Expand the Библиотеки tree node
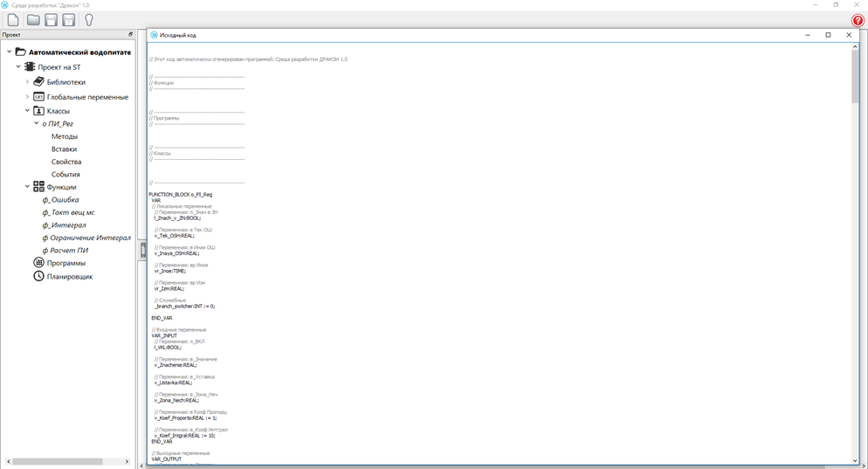This screenshot has width=868, height=469. (27, 82)
